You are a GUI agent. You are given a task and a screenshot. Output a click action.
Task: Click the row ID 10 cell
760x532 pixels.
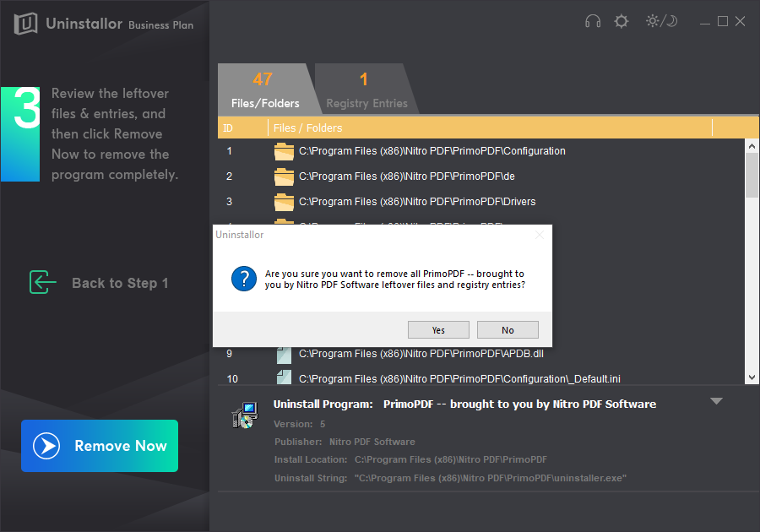(232, 379)
